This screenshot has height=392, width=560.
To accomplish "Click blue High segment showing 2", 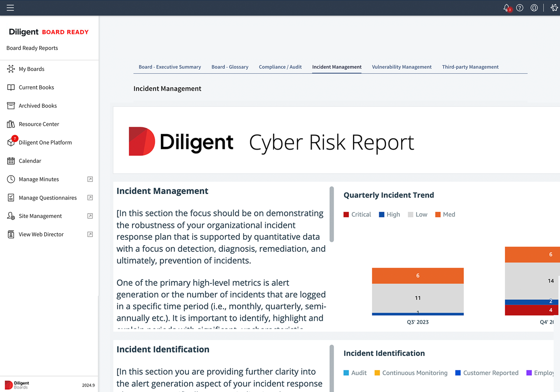I will (x=532, y=302).
